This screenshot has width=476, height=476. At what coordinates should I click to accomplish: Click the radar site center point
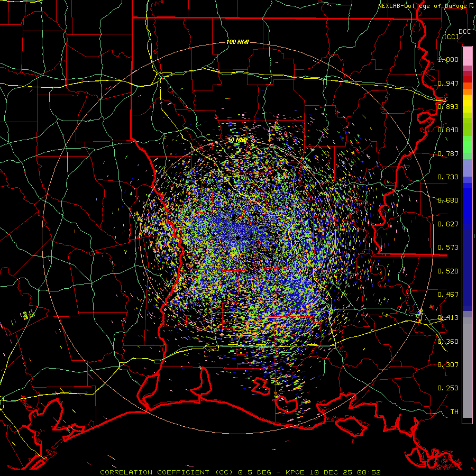tap(237, 237)
